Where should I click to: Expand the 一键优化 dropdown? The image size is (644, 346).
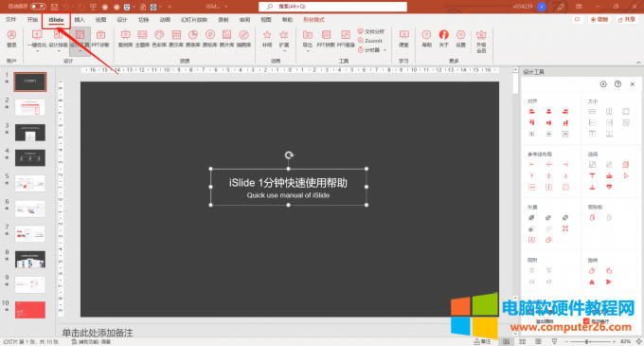click(x=37, y=51)
